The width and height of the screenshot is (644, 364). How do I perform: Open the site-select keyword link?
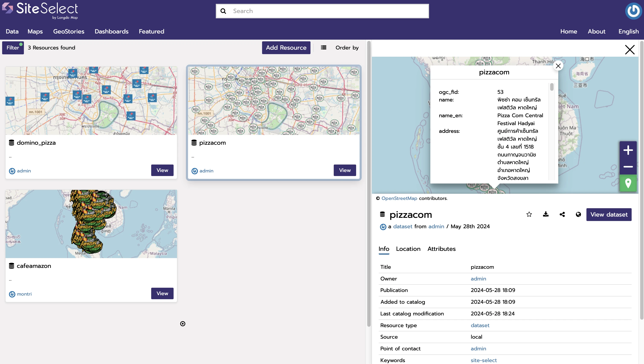point(483,360)
